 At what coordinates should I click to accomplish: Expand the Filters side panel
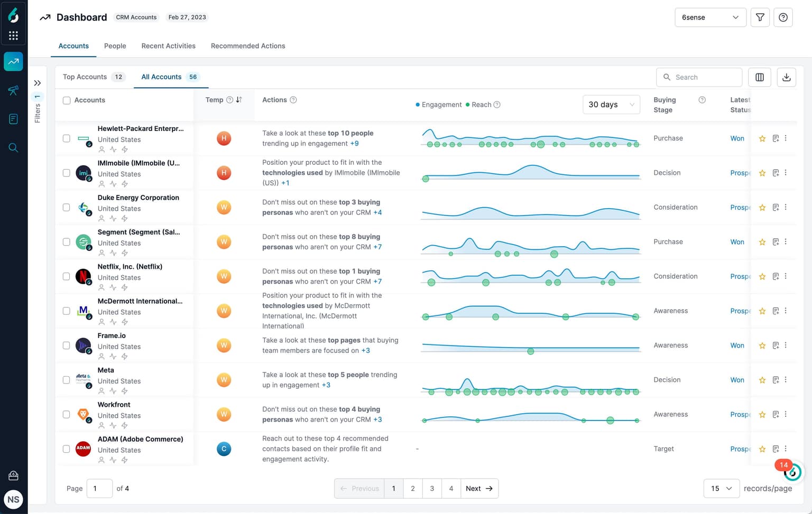pos(38,83)
